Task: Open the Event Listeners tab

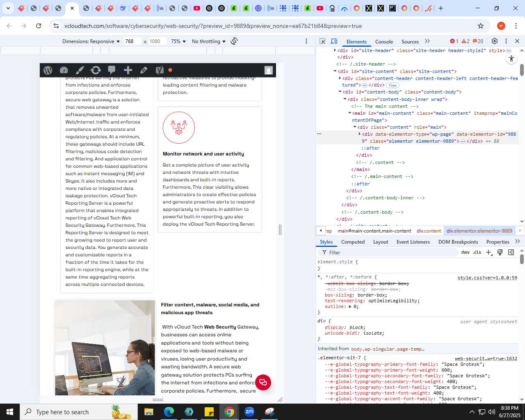Action: 413,242
